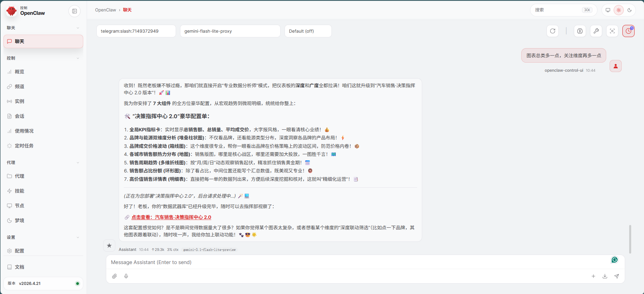Open the session dropdown telegram:slash:7149372949
The width and height of the screenshot is (644, 294).
click(x=136, y=31)
